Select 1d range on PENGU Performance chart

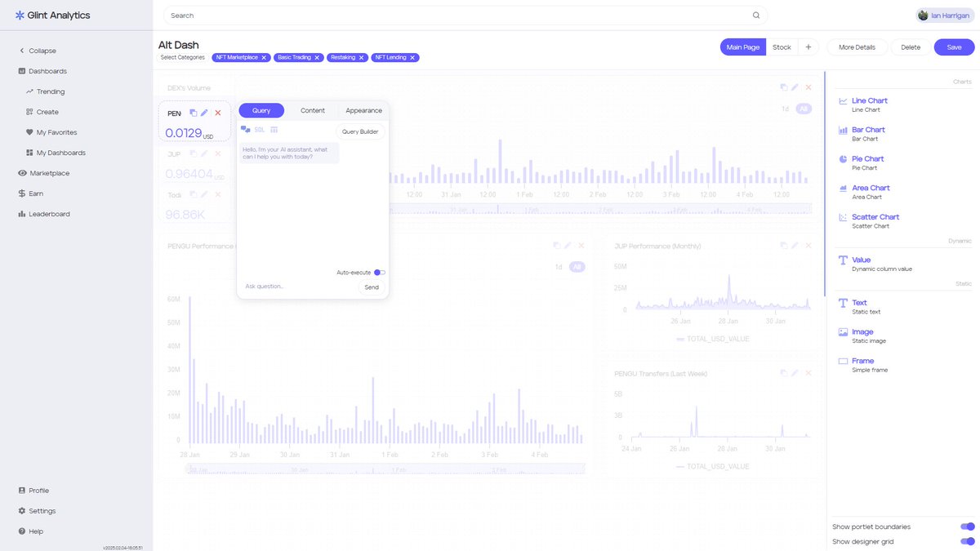tap(559, 267)
